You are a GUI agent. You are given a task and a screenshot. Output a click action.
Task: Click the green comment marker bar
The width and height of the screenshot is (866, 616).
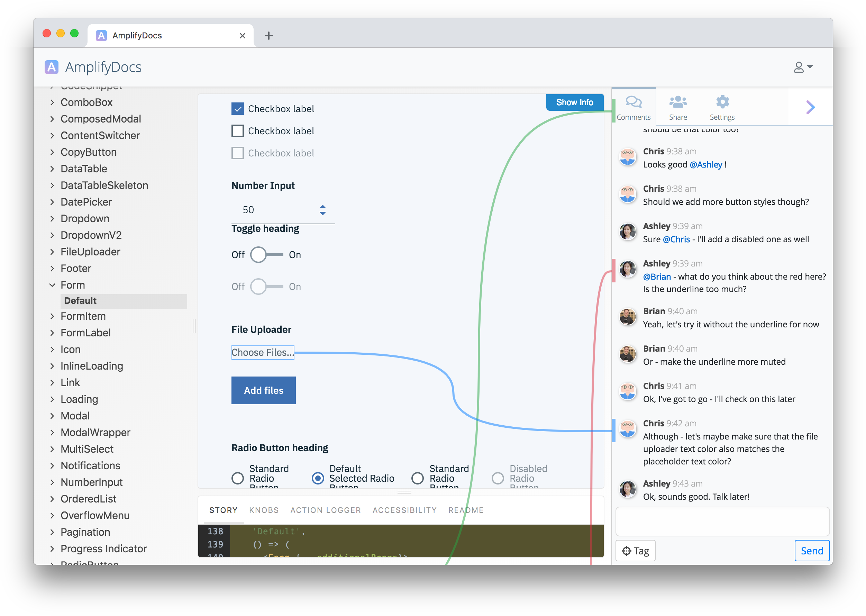point(613,110)
